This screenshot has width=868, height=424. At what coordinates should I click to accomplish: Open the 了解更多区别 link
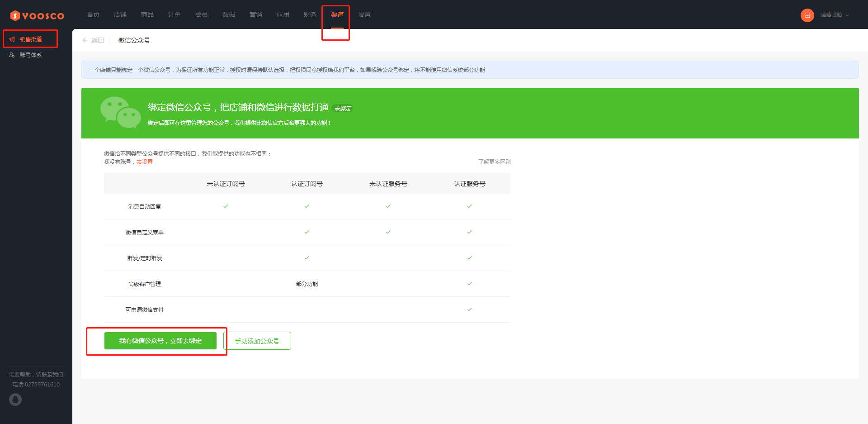point(495,162)
